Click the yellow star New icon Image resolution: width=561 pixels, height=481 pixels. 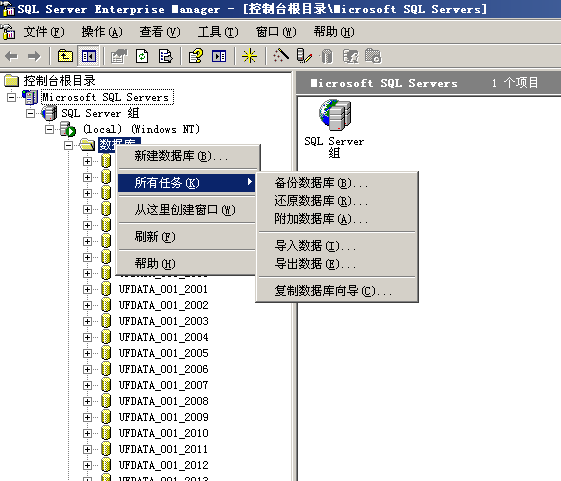point(249,56)
